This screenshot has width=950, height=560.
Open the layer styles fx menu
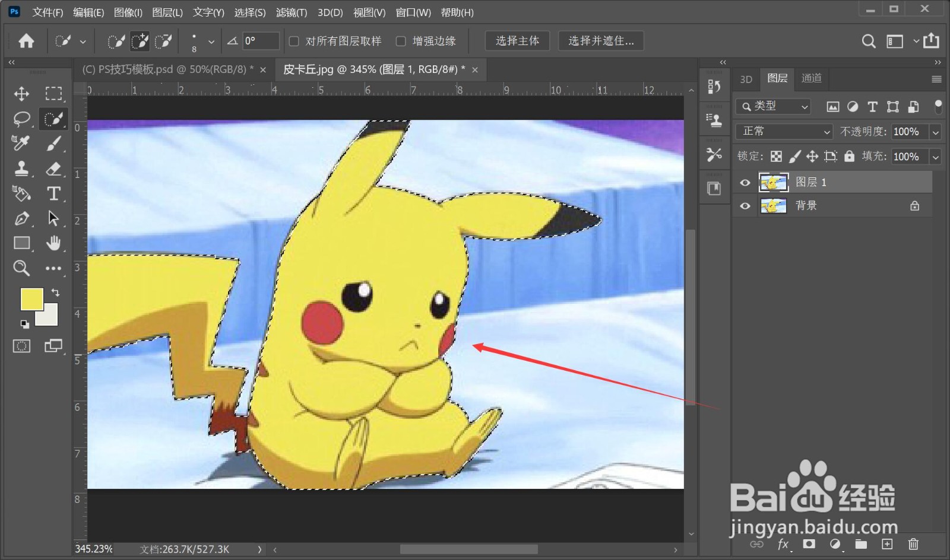click(x=783, y=544)
